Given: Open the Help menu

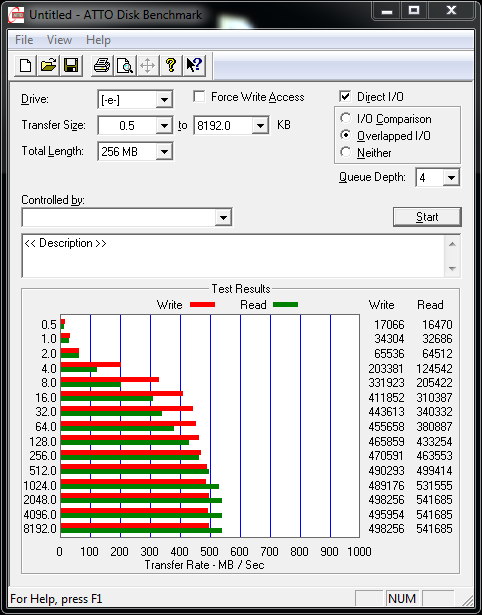Looking at the screenshot, I should (98, 40).
